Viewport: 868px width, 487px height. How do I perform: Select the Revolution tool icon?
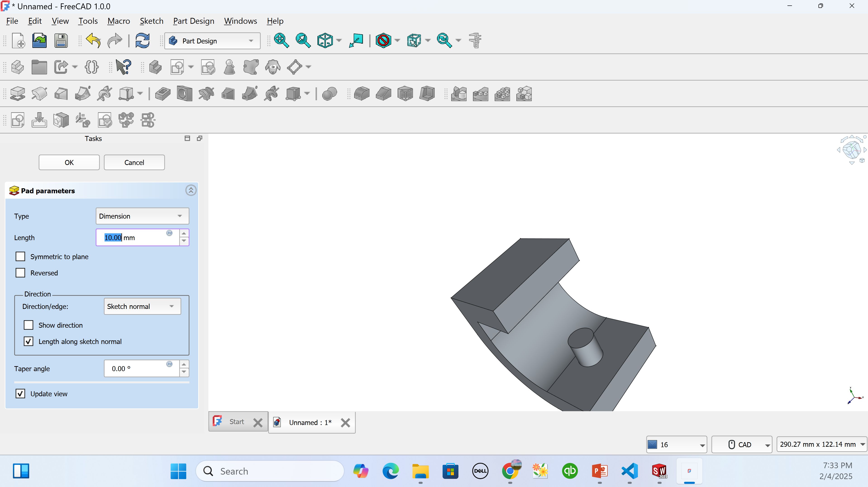click(x=39, y=94)
